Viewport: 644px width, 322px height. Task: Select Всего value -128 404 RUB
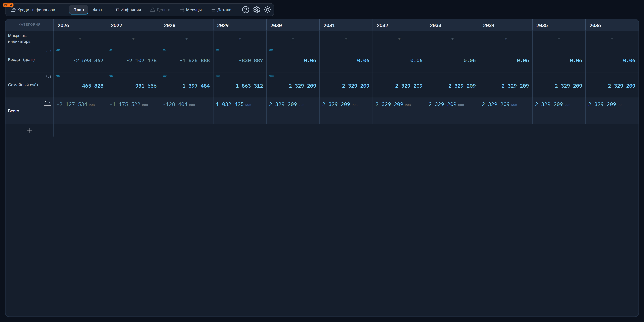coord(179,104)
